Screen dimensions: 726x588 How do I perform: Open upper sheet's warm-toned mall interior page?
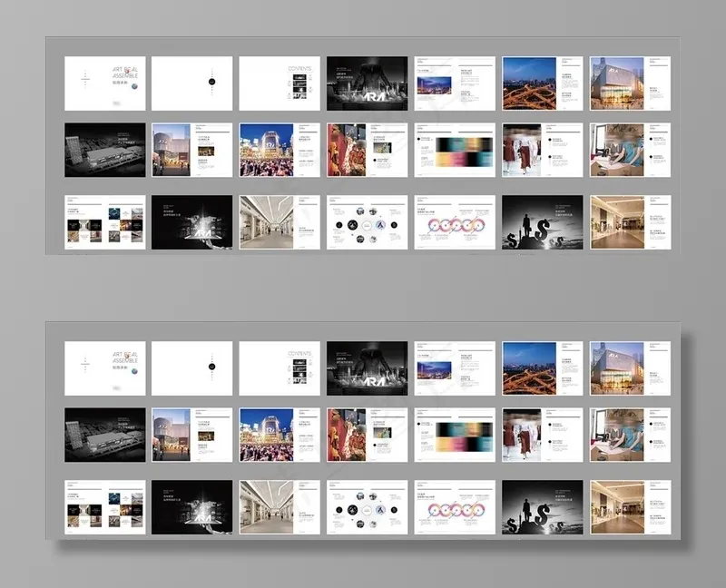(x=630, y=222)
